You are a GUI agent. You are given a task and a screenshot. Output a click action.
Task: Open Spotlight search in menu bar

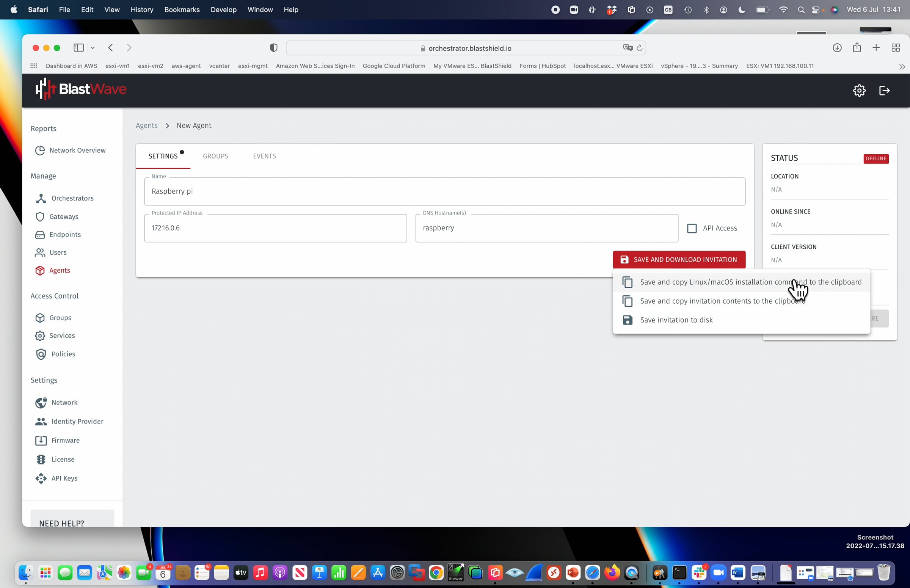pyautogui.click(x=801, y=10)
